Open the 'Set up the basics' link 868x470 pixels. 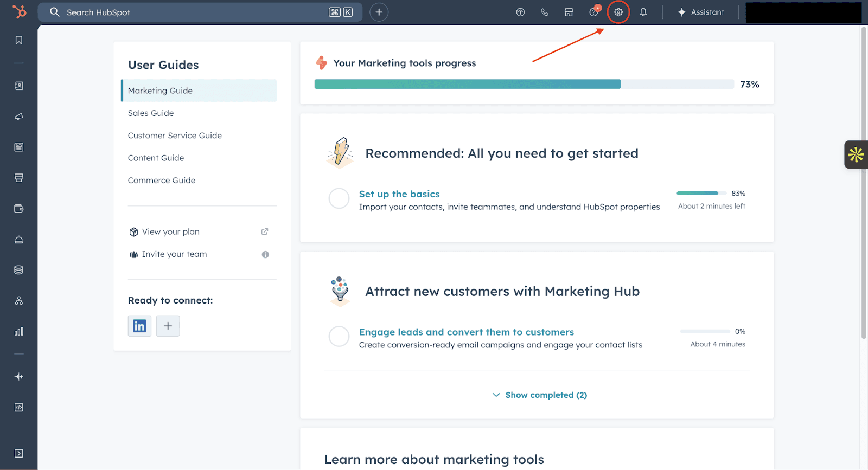399,194
